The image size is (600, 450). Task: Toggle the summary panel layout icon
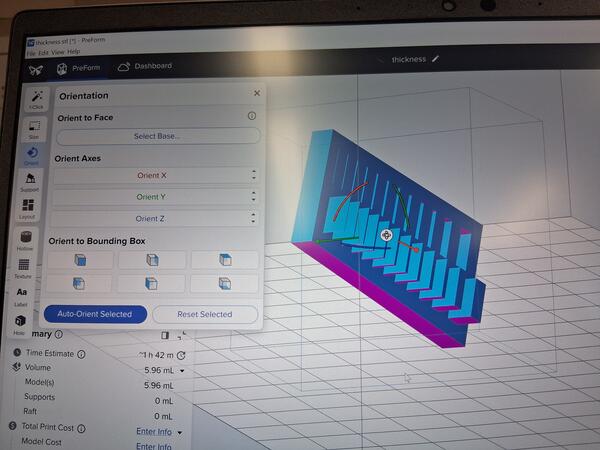pos(165,336)
